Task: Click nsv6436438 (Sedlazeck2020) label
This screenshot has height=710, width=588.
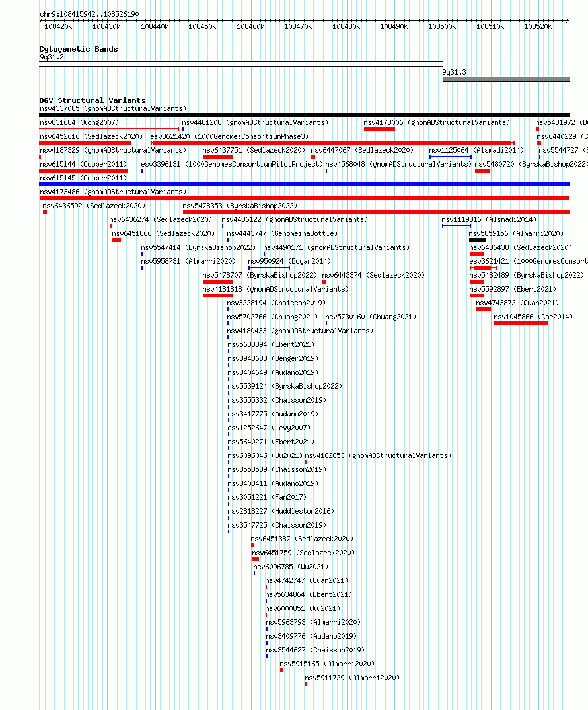Action: [x=521, y=248]
